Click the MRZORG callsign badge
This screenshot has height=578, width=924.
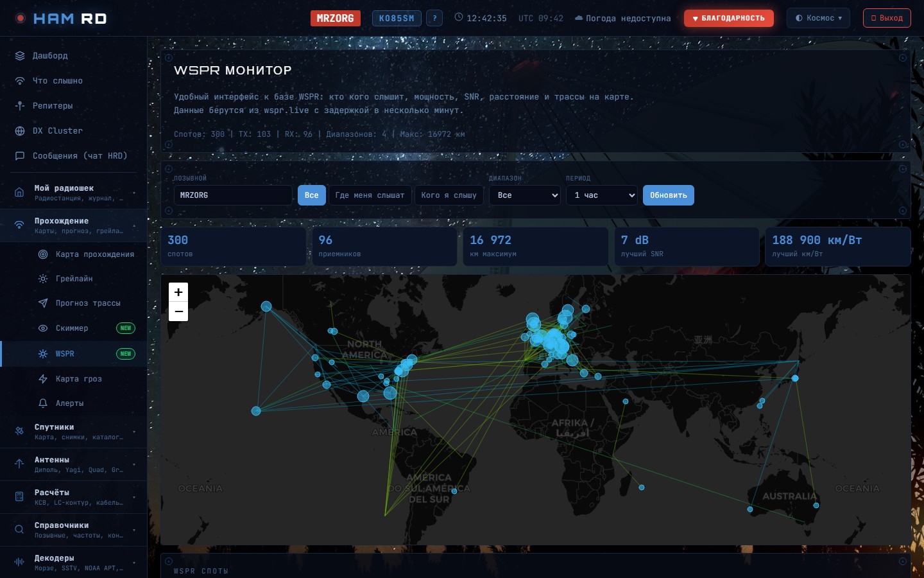[x=335, y=18]
